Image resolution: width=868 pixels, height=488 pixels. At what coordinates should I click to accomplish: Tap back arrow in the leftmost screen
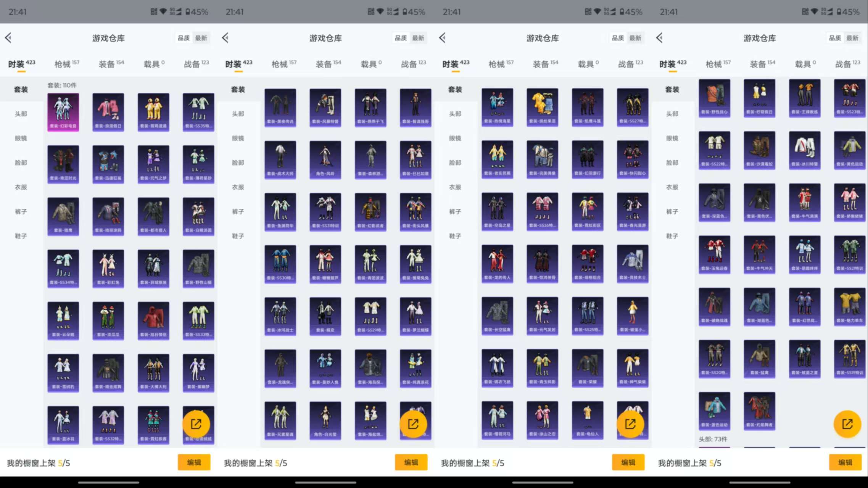point(8,38)
